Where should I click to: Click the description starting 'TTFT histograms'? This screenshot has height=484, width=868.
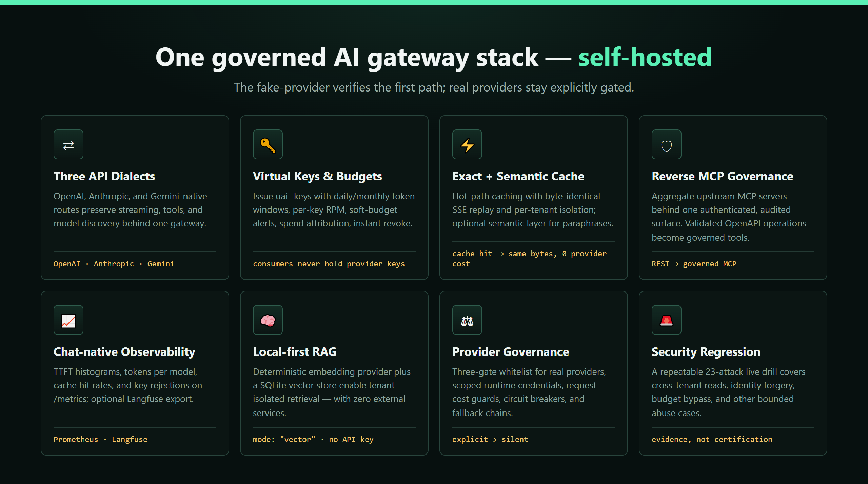coord(128,385)
